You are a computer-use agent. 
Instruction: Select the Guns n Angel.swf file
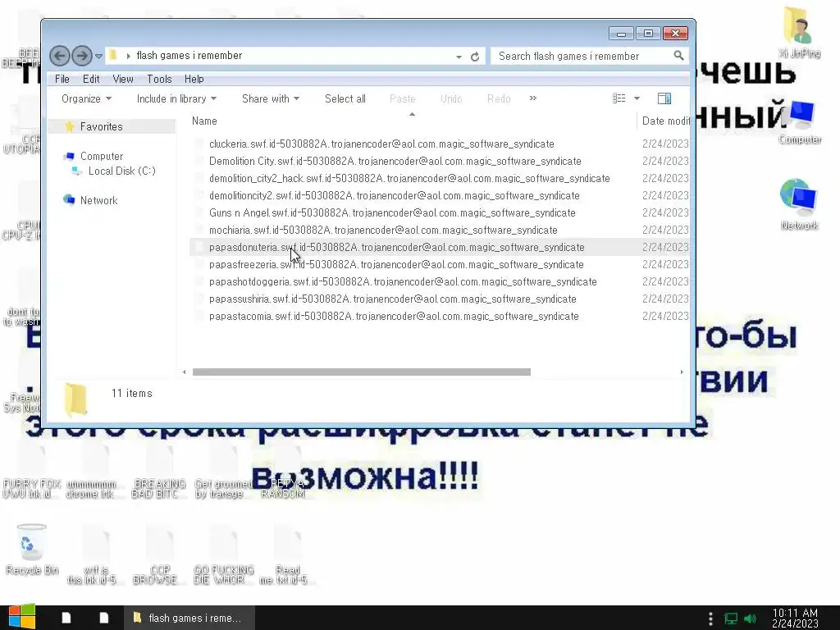point(392,212)
